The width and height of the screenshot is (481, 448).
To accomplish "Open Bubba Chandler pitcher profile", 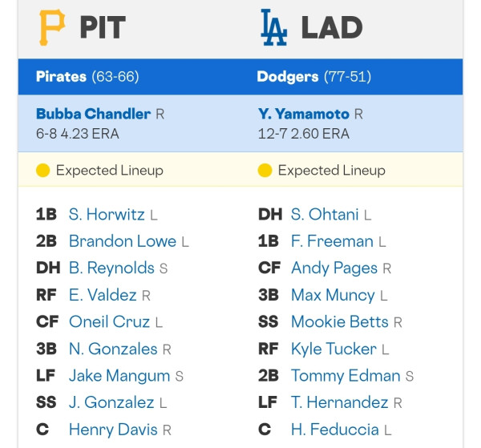I will point(93,114).
